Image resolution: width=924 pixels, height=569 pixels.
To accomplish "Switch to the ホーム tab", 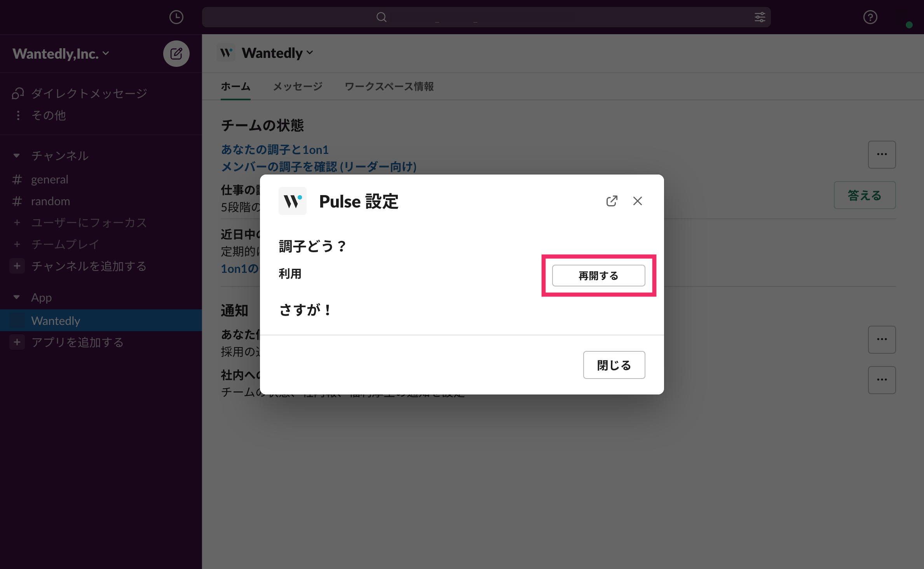I will [x=235, y=86].
